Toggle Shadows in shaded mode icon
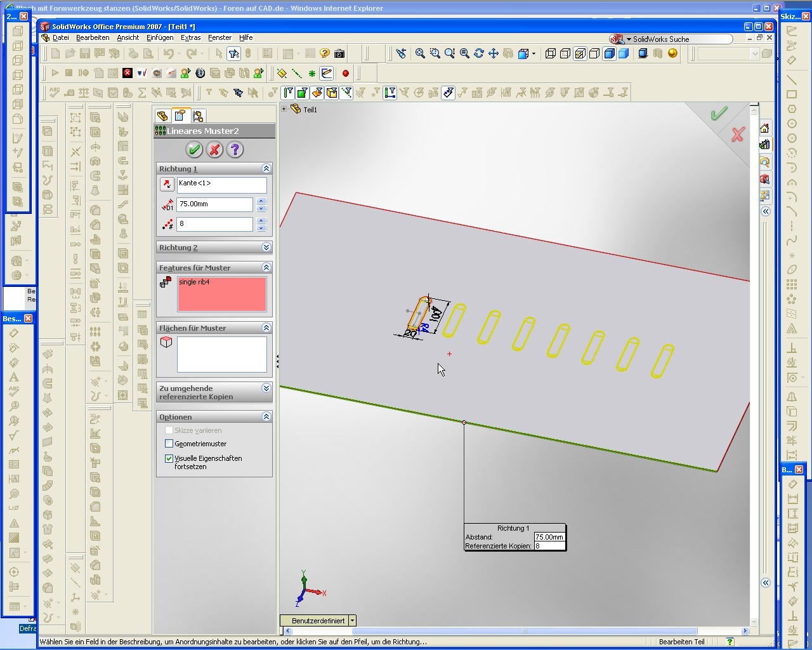Viewport: 812px width, 650px height. point(643,54)
